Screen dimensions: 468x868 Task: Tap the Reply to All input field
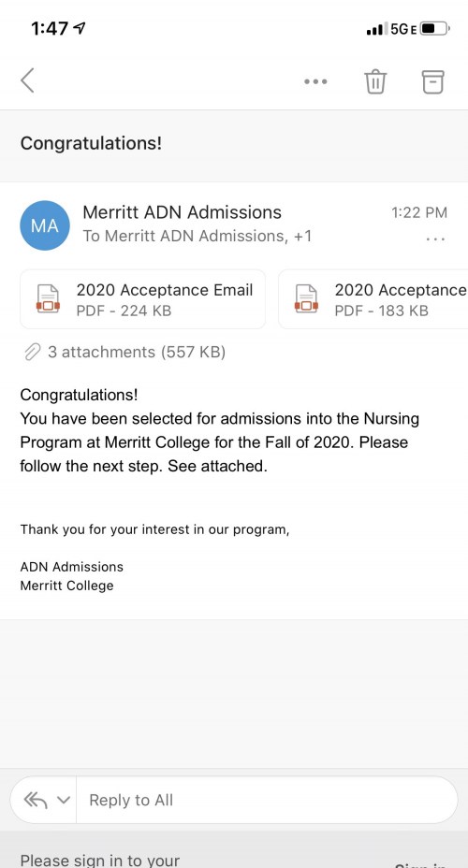pyautogui.click(x=267, y=800)
